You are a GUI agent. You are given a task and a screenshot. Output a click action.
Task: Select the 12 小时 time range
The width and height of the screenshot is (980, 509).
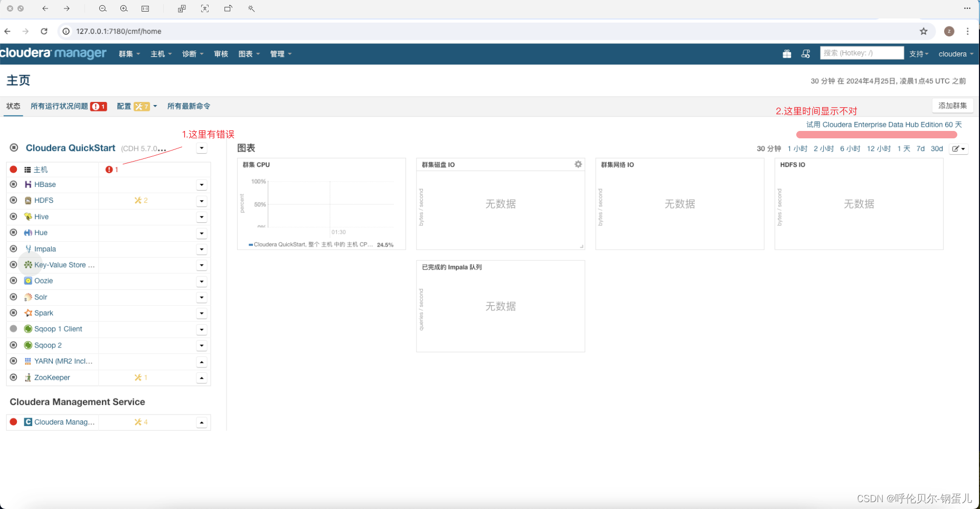(879, 149)
